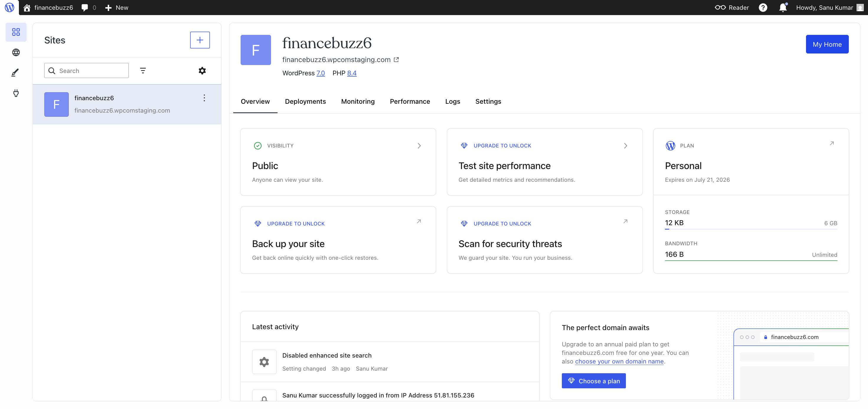Open the plugin plug icon in sidebar

tap(16, 93)
